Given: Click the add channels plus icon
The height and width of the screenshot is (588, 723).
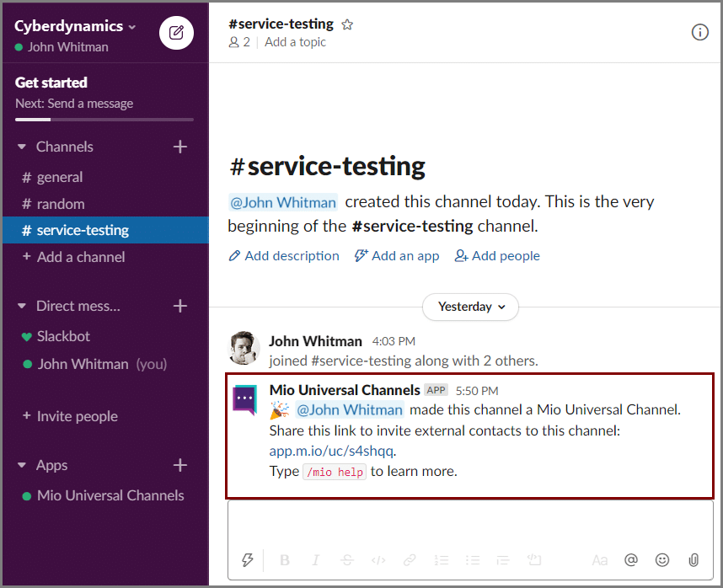Looking at the screenshot, I should tap(179, 147).
